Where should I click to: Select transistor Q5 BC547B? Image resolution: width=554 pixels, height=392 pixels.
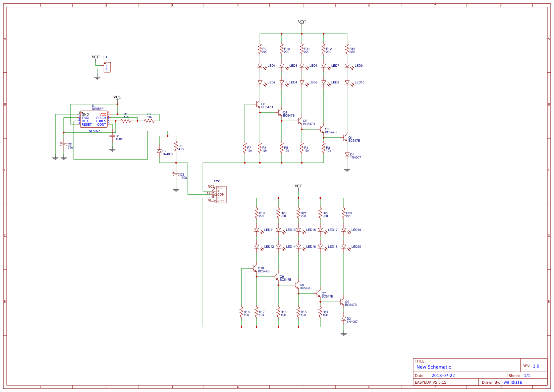(x=258, y=105)
